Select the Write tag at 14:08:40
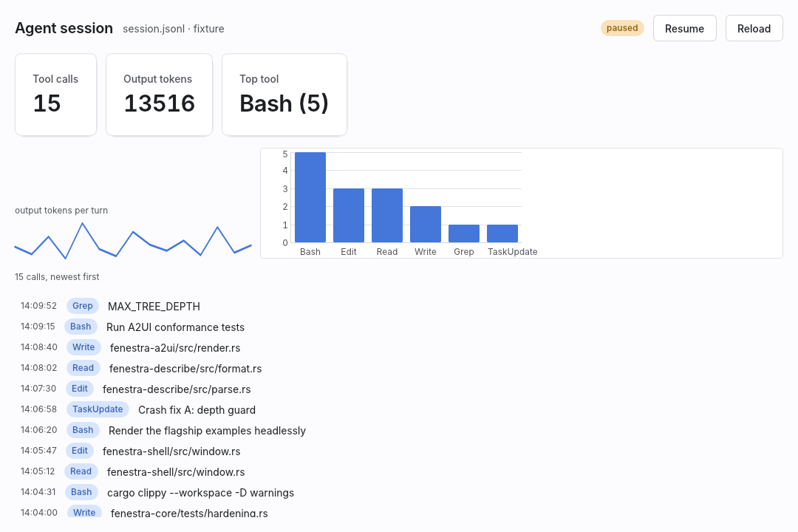Image resolution: width=798 pixels, height=532 pixels. [83, 347]
